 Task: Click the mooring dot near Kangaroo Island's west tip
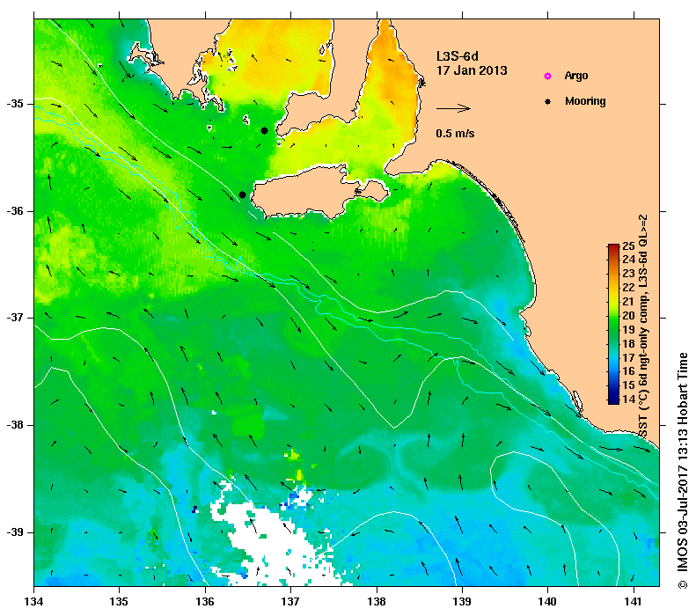click(x=242, y=194)
